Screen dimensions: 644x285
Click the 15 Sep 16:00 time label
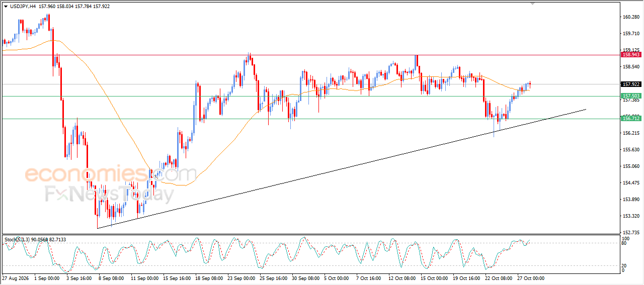[x=177, y=278]
